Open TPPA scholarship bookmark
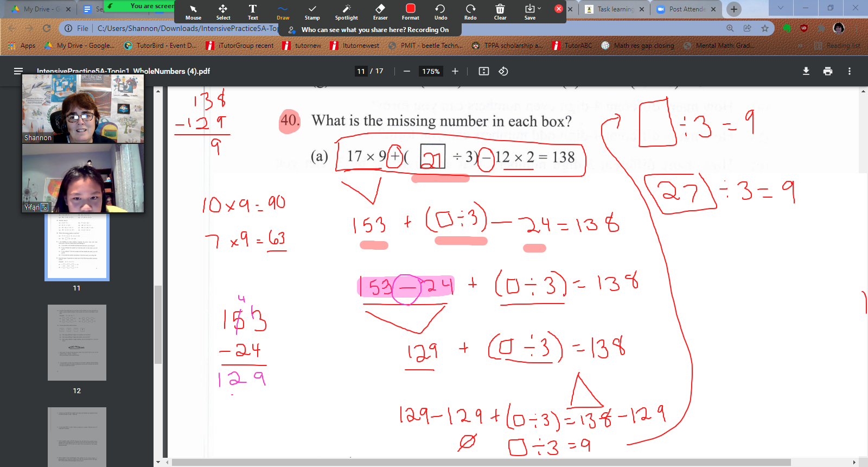 tap(507, 46)
